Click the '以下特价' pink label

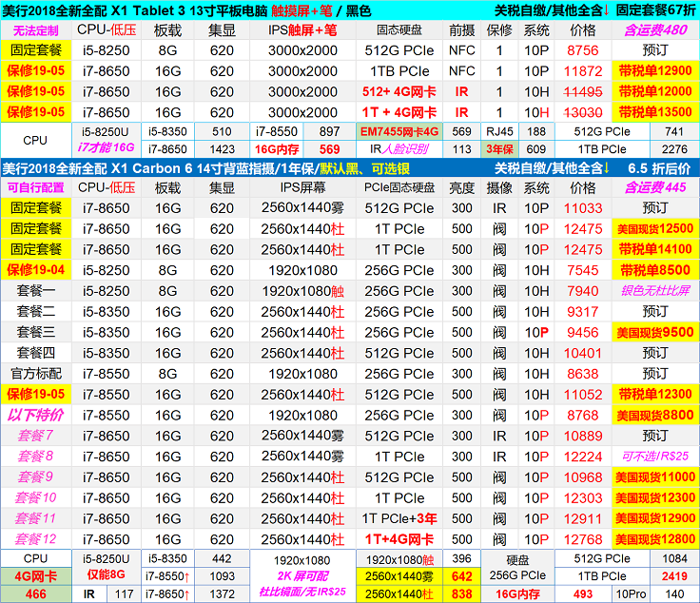point(36,415)
